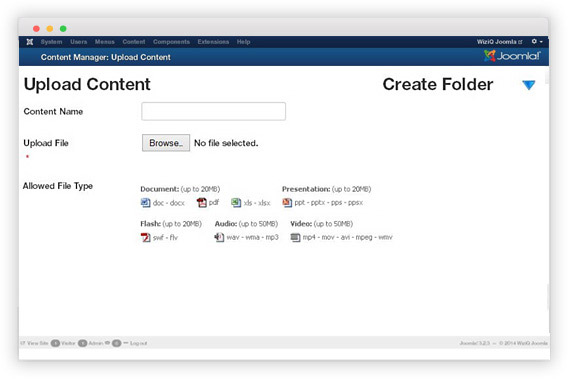The image size is (568, 379).
Task: Open the Components menu
Action: tap(171, 42)
